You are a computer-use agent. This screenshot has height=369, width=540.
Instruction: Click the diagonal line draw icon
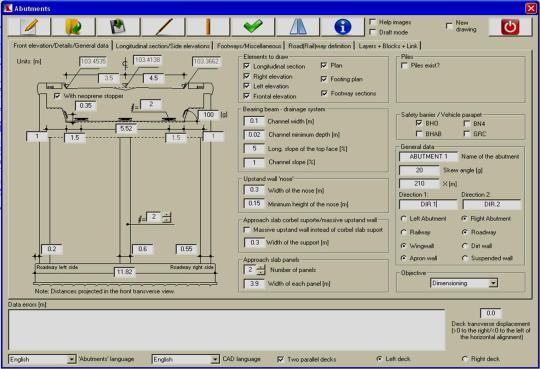(x=163, y=27)
